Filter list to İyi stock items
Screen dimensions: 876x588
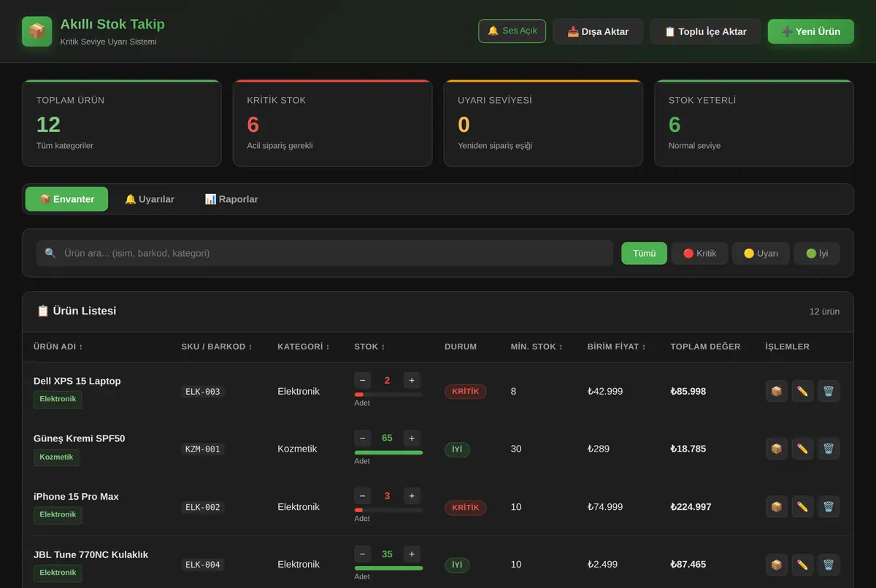tap(817, 253)
